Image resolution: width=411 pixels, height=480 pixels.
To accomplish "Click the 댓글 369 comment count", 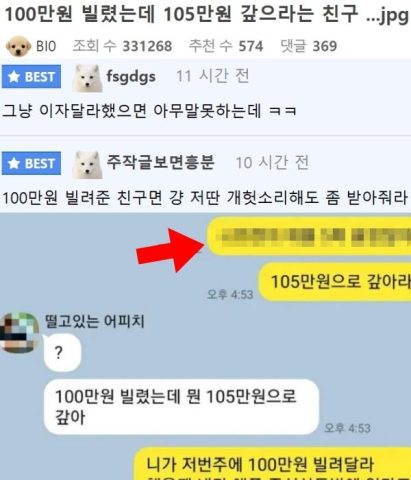I will pos(309,46).
